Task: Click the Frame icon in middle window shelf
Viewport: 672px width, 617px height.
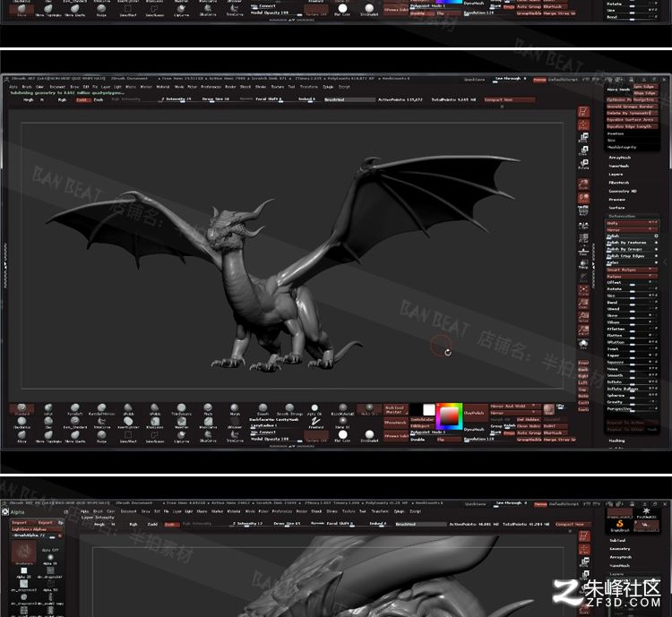Action: [x=583, y=291]
